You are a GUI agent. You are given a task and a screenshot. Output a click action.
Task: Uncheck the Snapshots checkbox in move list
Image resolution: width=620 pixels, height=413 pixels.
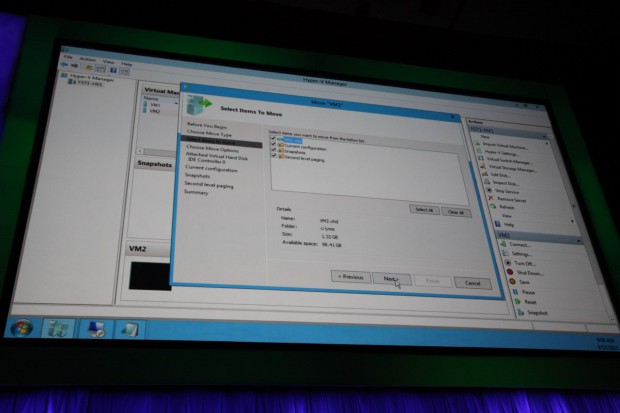point(274,150)
